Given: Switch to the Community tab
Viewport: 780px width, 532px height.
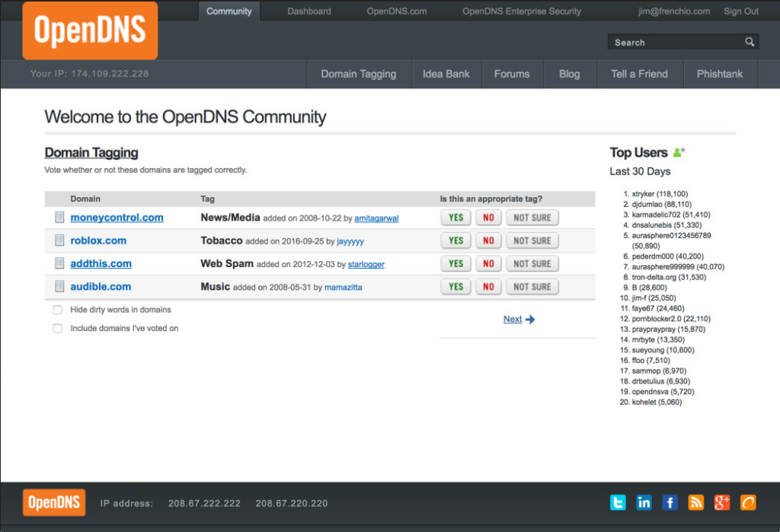Looking at the screenshot, I should [229, 11].
